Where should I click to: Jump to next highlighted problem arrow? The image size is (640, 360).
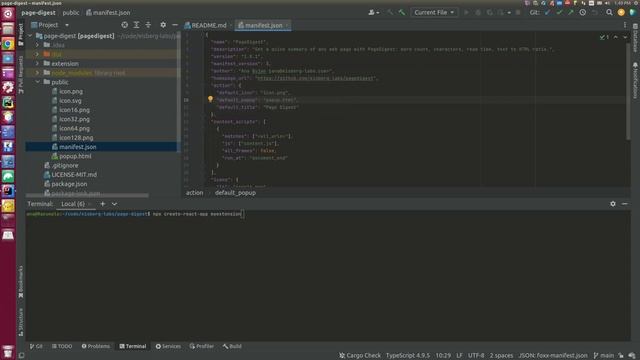624,37
